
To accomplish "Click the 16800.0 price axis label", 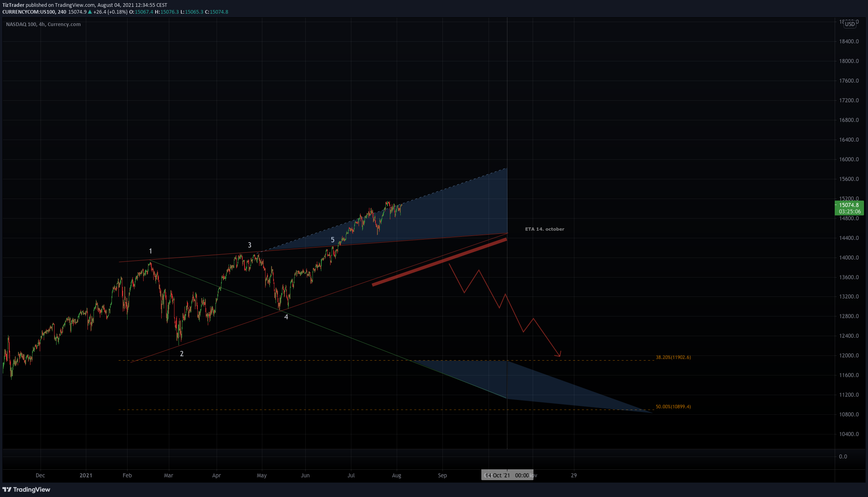I will 849,120.
